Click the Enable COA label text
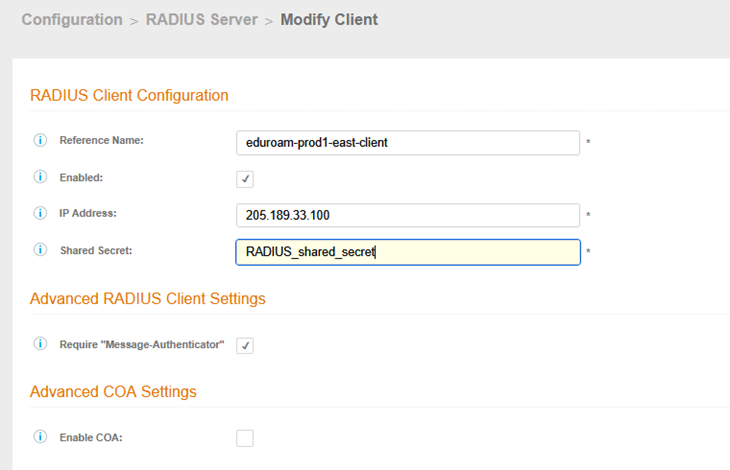Image resolution: width=730 pixels, height=470 pixels. click(x=91, y=438)
